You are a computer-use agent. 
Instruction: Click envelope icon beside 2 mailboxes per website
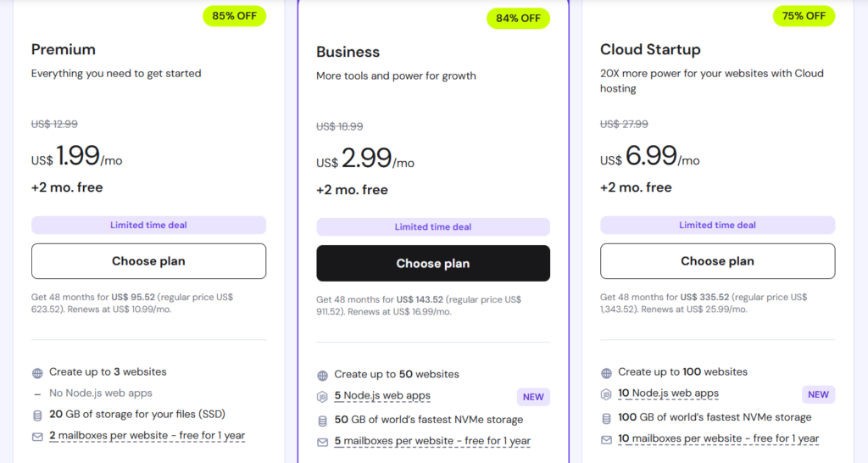pos(37,436)
